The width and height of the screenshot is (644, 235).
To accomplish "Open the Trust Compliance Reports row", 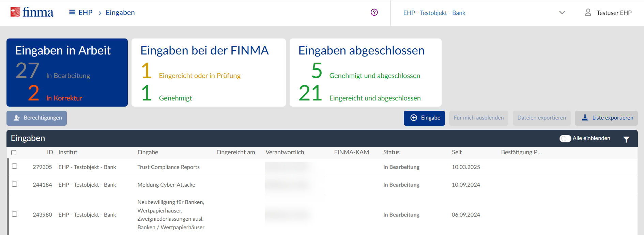I will coord(168,167).
